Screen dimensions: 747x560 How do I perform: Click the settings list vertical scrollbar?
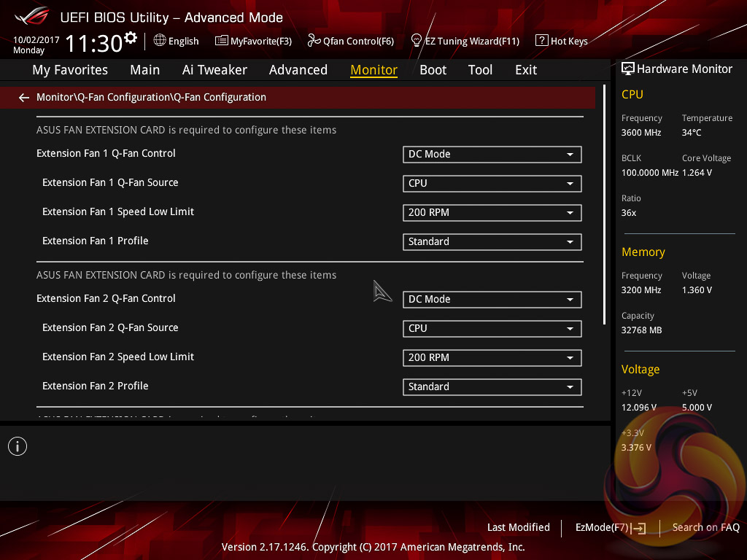(605, 205)
